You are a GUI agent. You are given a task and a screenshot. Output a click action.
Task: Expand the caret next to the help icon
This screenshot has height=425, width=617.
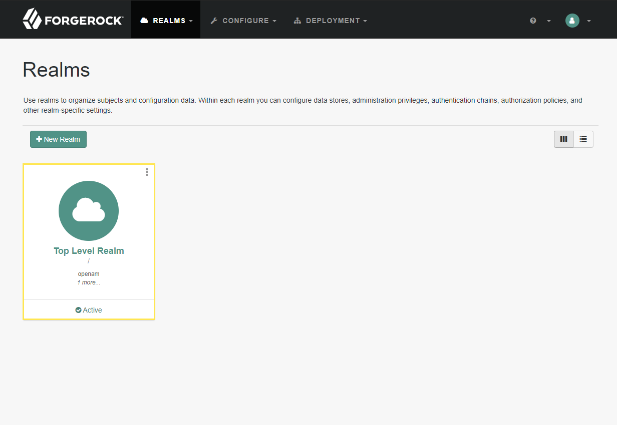[x=549, y=21]
